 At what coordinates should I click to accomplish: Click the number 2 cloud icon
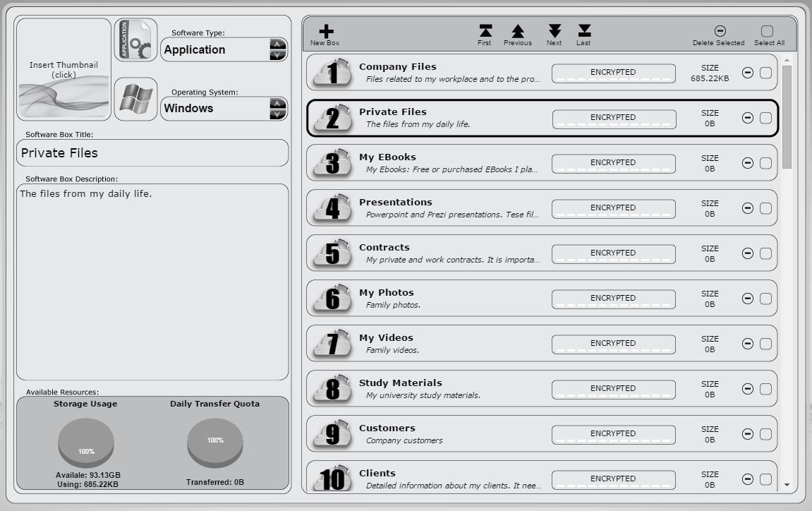click(332, 118)
